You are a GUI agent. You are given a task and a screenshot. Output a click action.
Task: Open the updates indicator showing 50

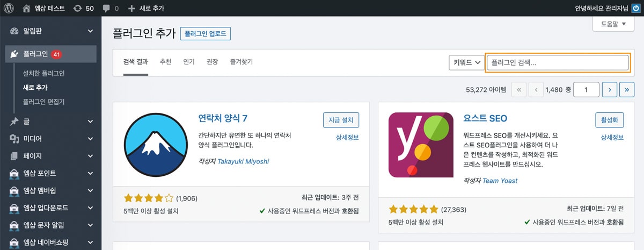[83, 8]
